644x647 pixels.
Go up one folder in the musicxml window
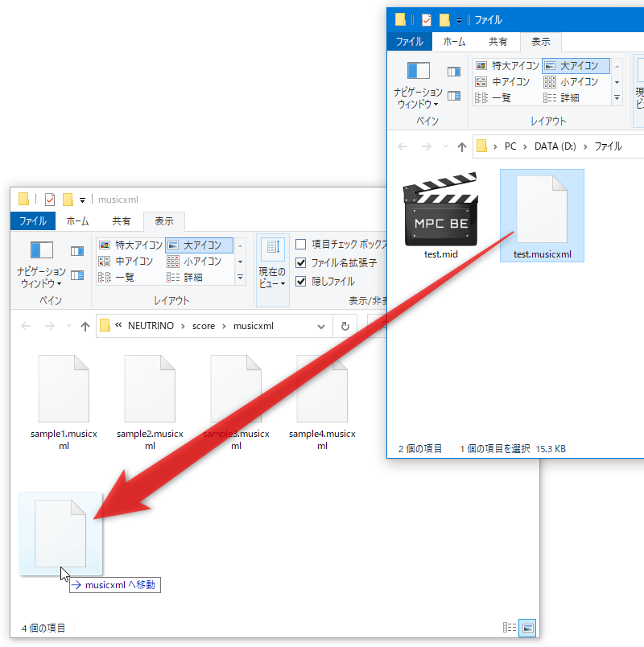(85, 327)
